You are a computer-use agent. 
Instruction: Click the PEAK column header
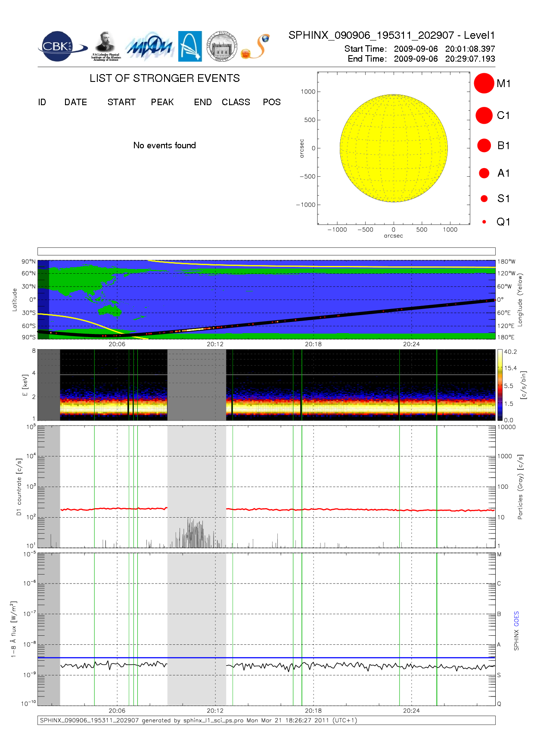(x=162, y=102)
